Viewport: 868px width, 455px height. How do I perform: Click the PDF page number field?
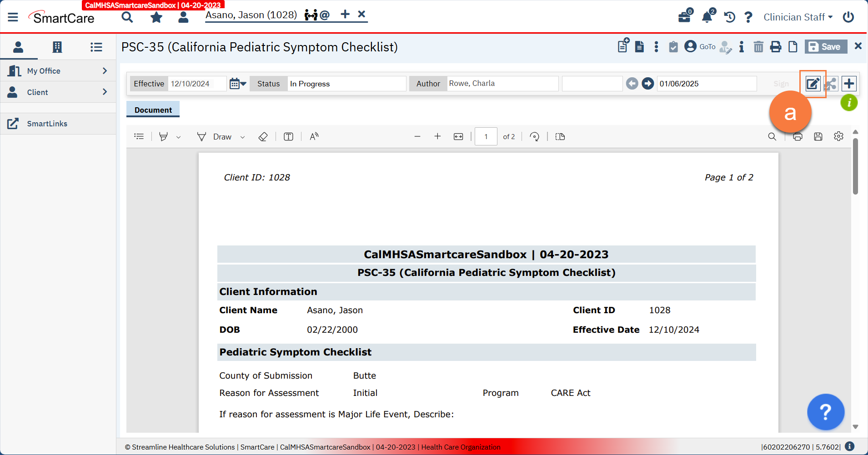(486, 137)
